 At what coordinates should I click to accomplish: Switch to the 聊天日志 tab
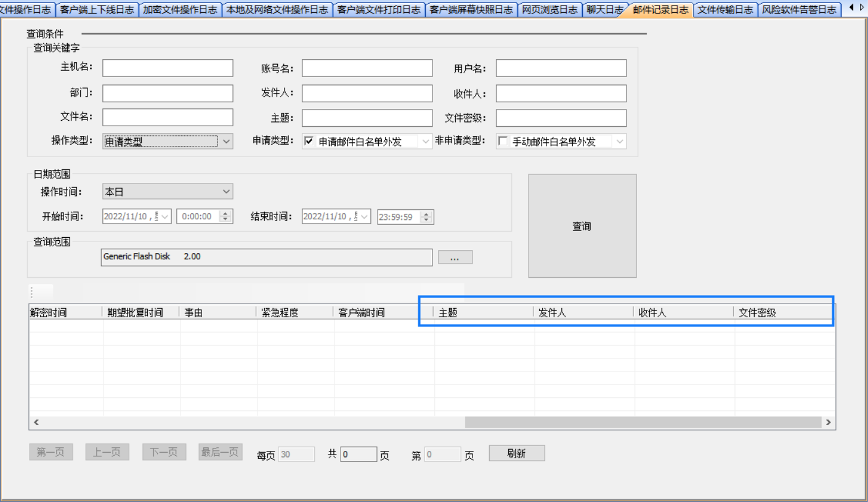pyautogui.click(x=604, y=9)
